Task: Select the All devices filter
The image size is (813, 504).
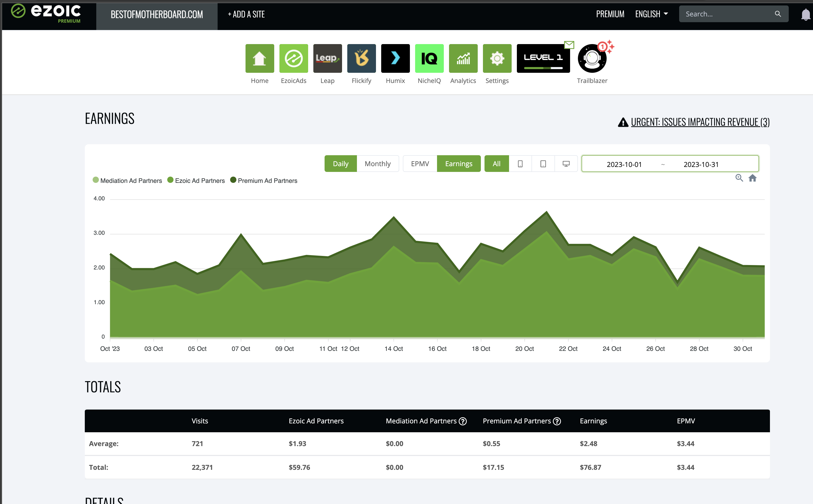Action: 497,164
